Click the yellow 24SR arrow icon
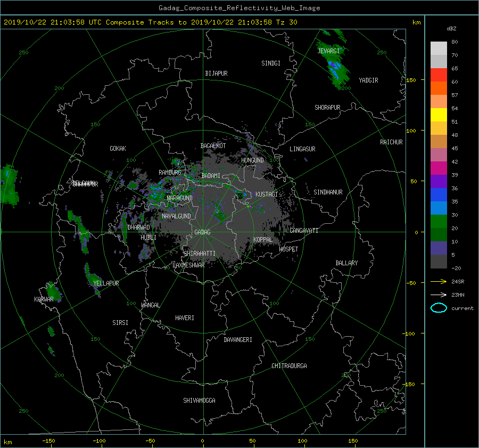This screenshot has height=448, width=479. tap(439, 281)
